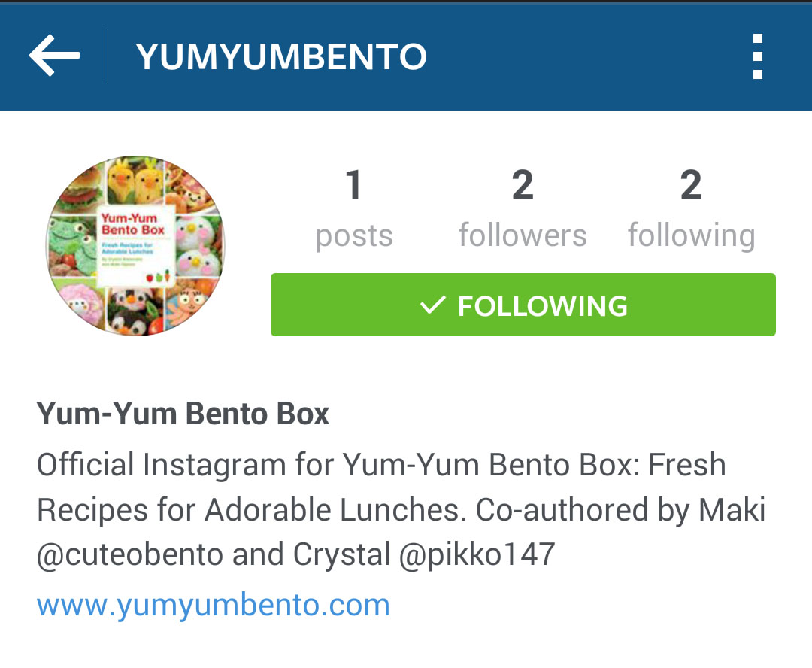
Task: Open the 'followers' list label
Action: [523, 235]
